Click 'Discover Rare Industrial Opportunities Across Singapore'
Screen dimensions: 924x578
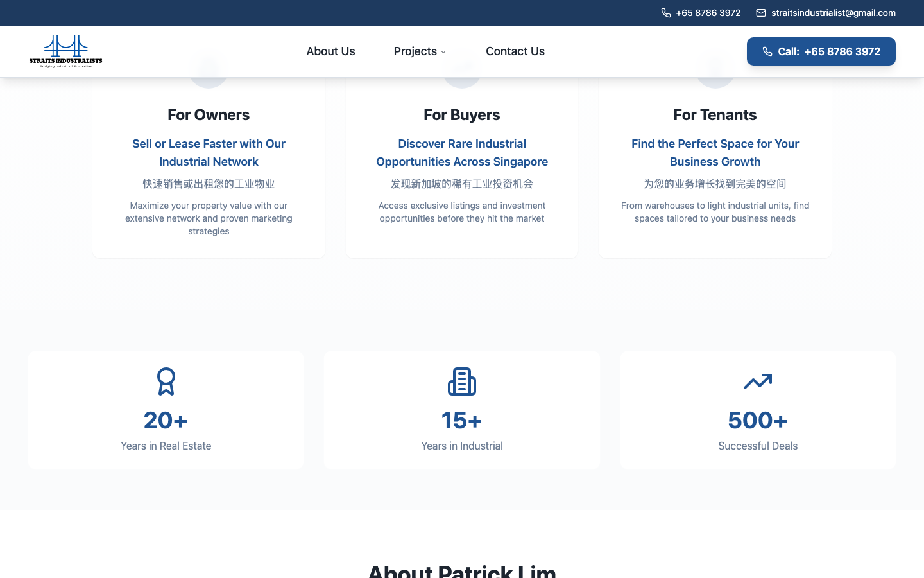click(x=462, y=153)
